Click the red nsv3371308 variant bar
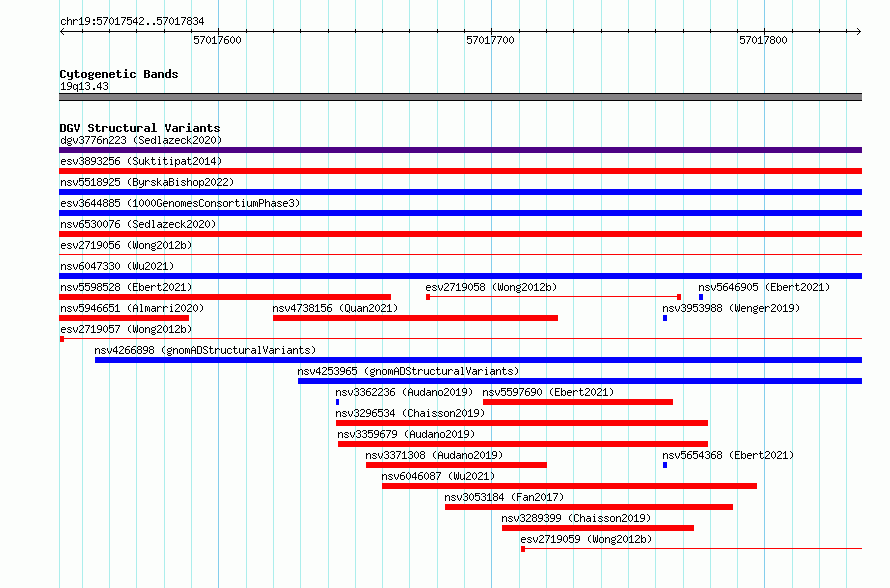 pos(456,465)
